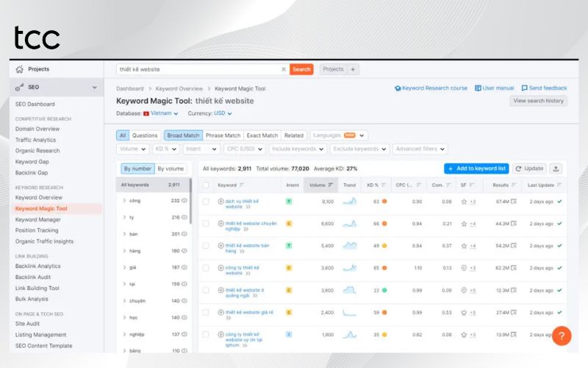Open Backlink Analytics in the sidebar

[x=38, y=266]
